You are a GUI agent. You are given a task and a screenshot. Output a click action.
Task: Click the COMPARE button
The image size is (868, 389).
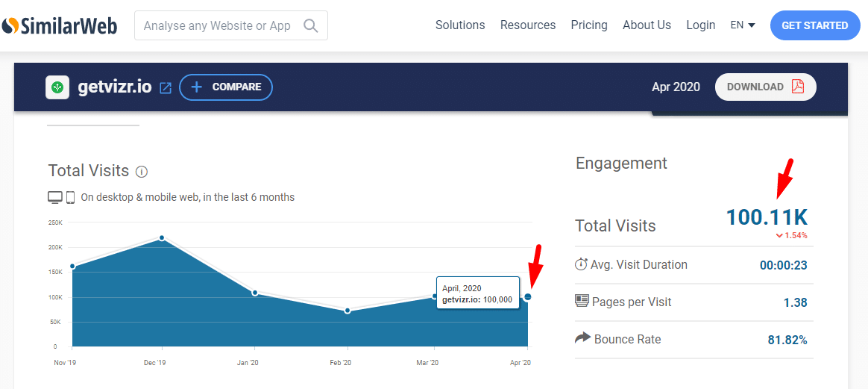226,87
